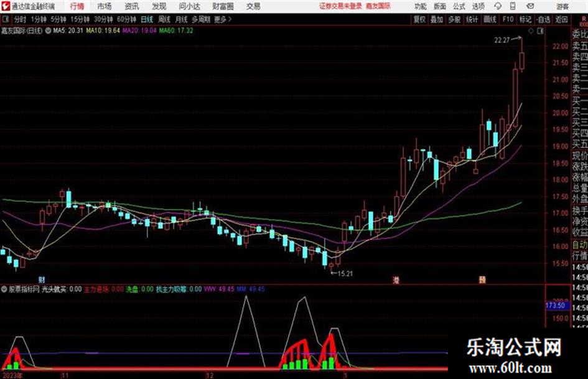The image size is (588, 379).
Task: Click the 换手 label in side panel
Action: [580, 210]
